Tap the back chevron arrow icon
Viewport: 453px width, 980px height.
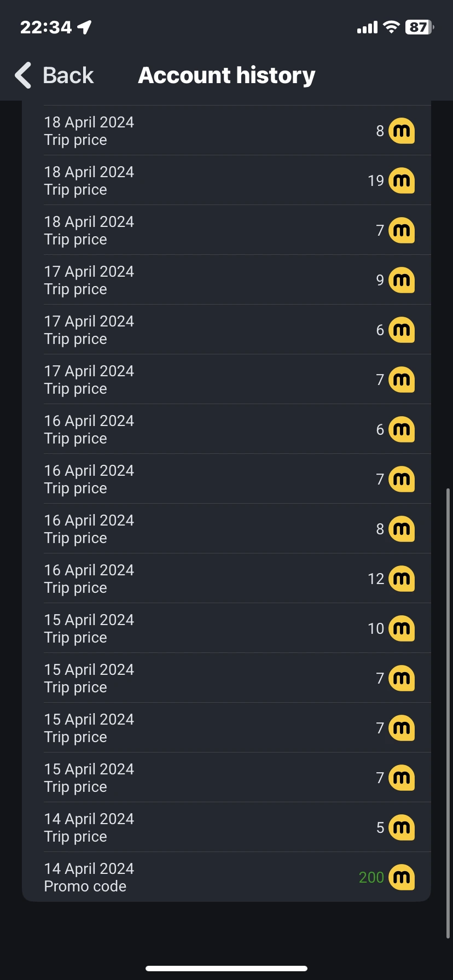pos(23,75)
